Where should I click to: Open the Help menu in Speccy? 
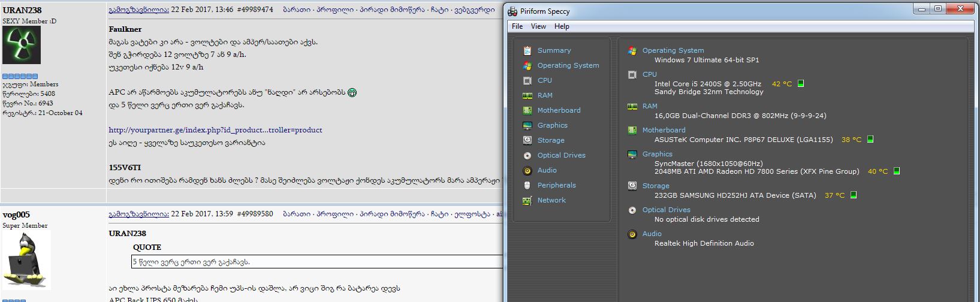(x=562, y=26)
